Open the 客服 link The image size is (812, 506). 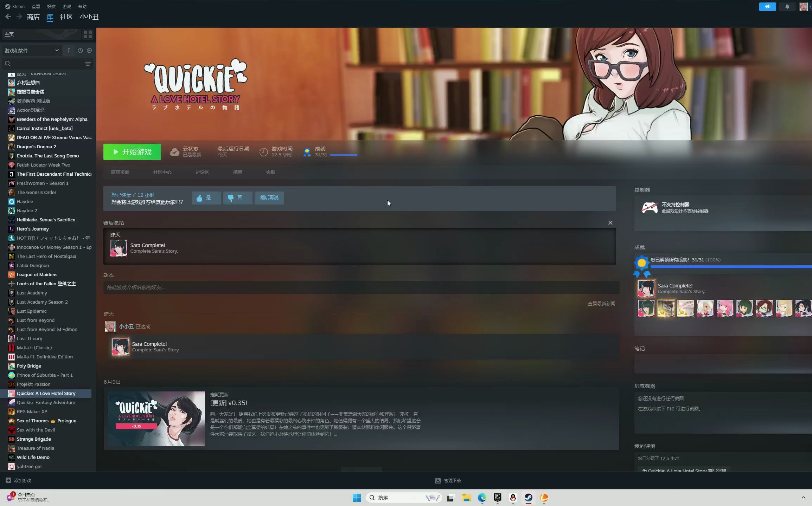(271, 172)
